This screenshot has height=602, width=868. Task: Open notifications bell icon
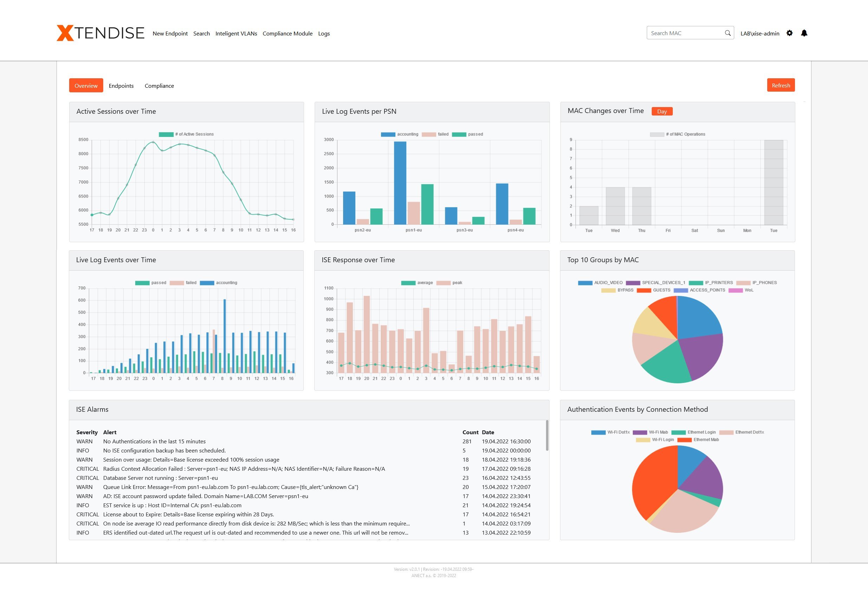point(804,33)
